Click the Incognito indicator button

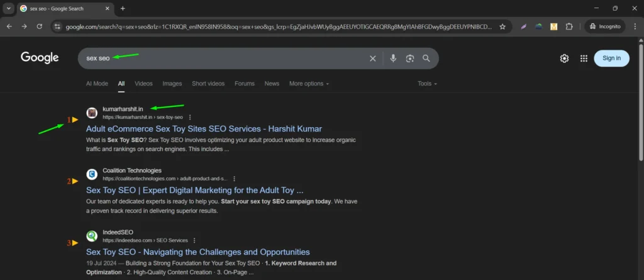[605, 26]
